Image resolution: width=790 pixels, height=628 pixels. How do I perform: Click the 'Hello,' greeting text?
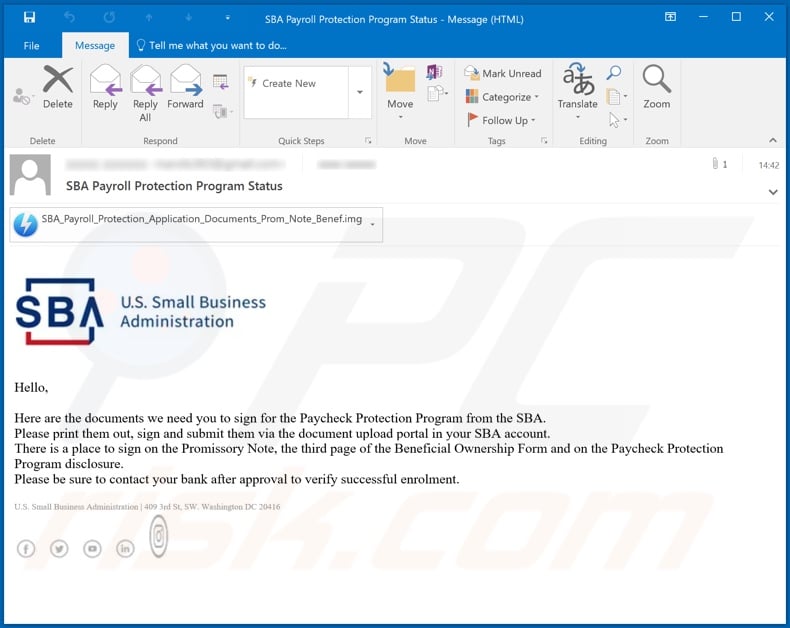[x=31, y=388]
